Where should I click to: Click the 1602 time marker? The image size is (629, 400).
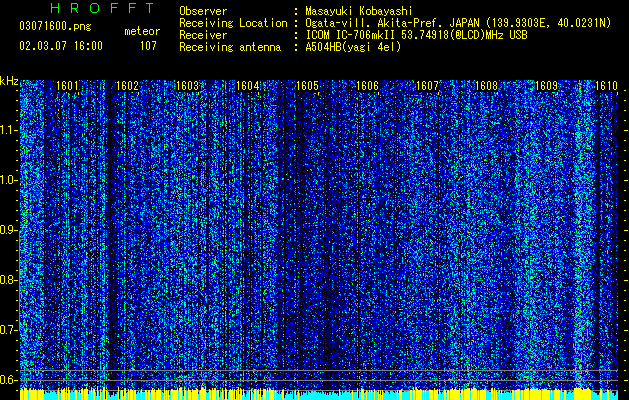click(x=127, y=85)
